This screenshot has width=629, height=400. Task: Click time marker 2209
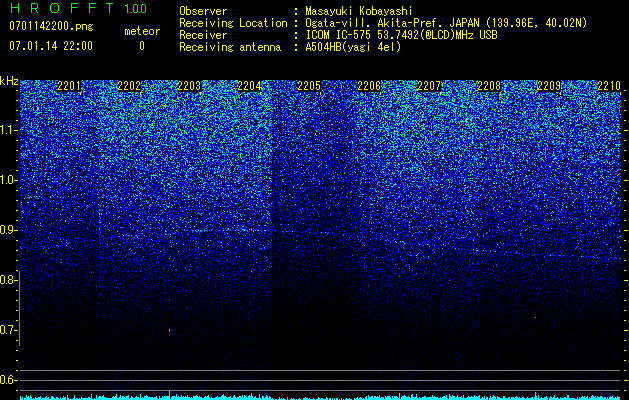pos(549,86)
